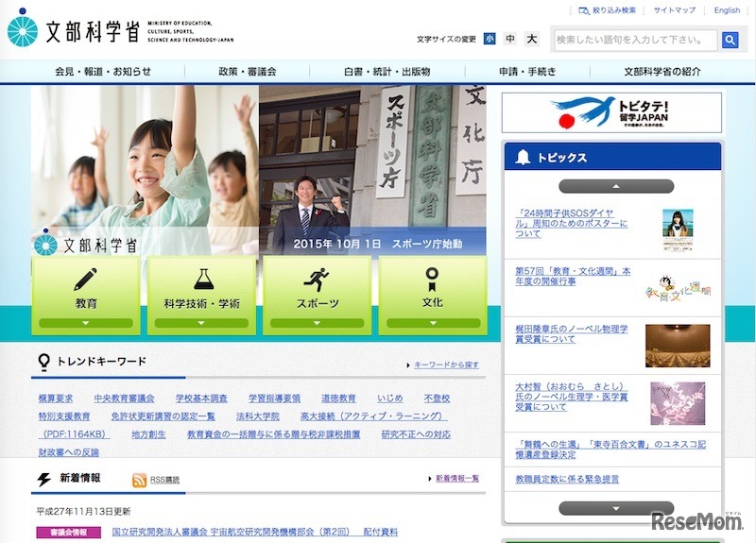Click the 教育文化週間 logo thumbnail
756x543 pixels.
[x=678, y=288]
